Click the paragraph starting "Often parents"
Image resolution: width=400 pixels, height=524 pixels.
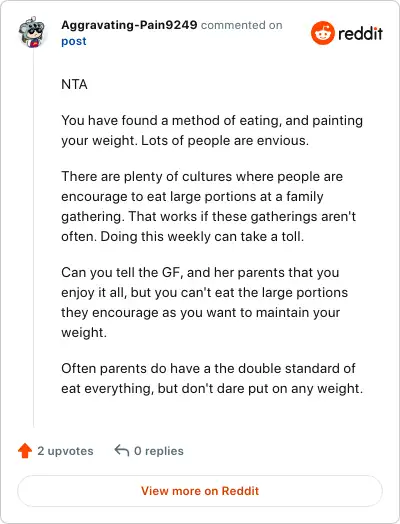212,379
